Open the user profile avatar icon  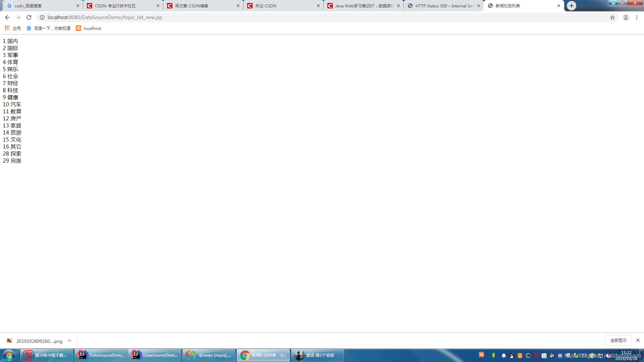626,17
